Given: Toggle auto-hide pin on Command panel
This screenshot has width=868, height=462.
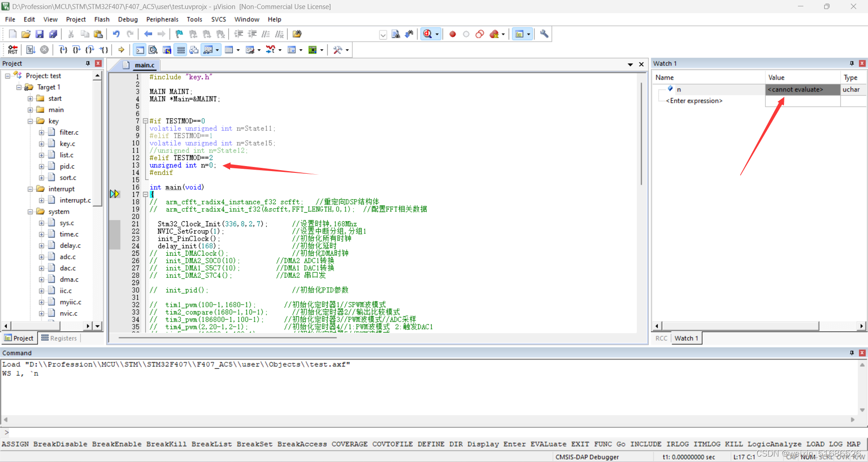Looking at the screenshot, I should point(852,353).
